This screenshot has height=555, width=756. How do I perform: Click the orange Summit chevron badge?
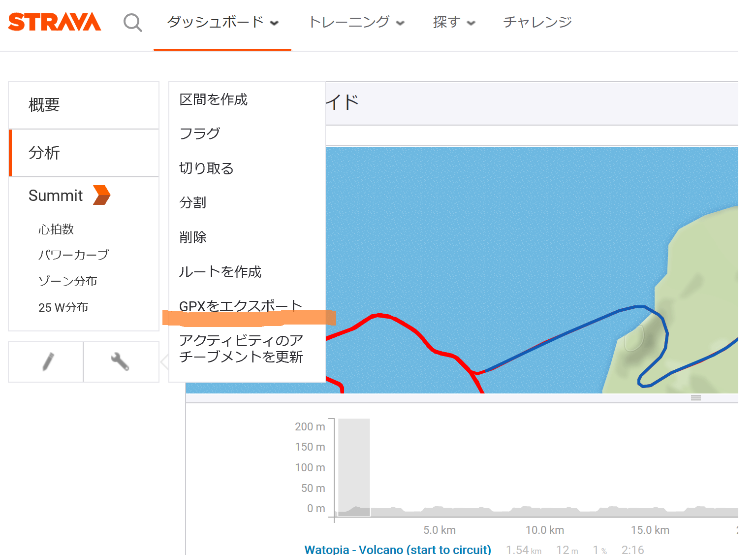(x=101, y=195)
